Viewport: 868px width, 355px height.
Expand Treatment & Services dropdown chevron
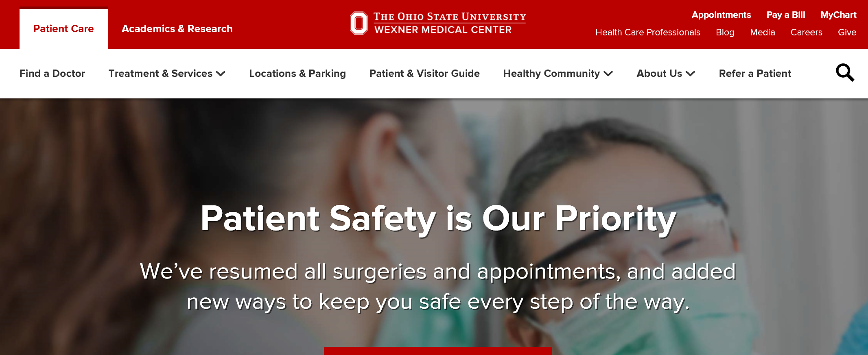(221, 74)
